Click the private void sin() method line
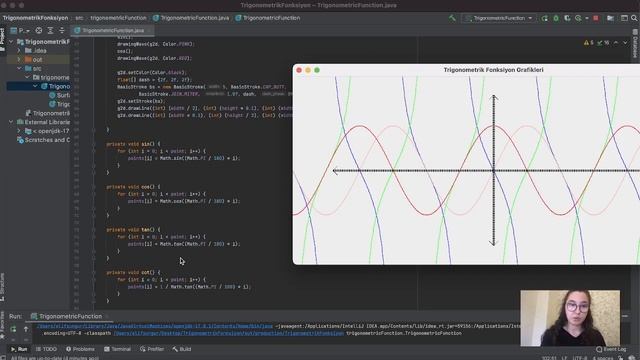The image size is (640, 360). tap(133, 144)
